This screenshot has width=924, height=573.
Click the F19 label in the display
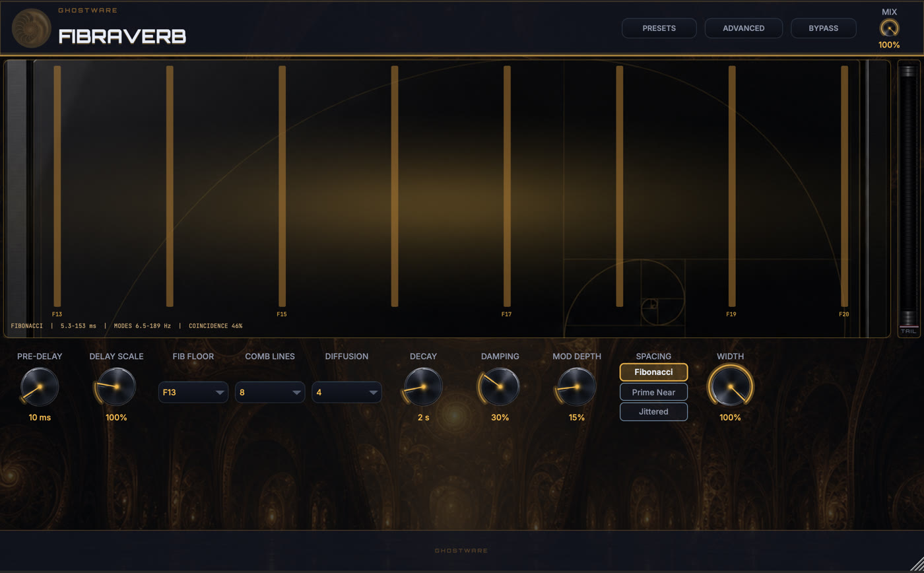731,314
